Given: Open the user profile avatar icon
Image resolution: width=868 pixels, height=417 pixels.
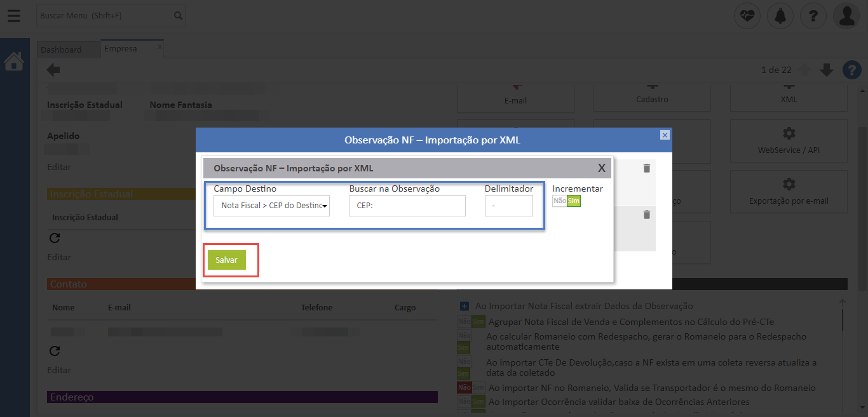Looking at the screenshot, I should (x=846, y=16).
